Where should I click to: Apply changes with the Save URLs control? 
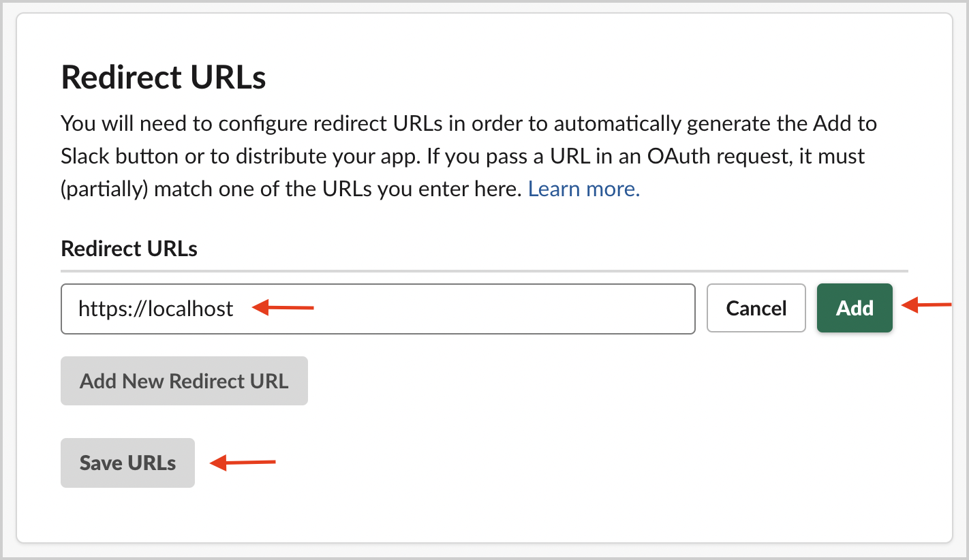127,463
